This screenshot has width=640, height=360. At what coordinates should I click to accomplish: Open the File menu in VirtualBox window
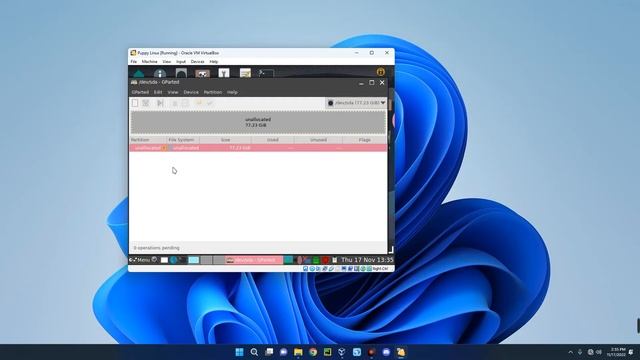pyautogui.click(x=133, y=62)
